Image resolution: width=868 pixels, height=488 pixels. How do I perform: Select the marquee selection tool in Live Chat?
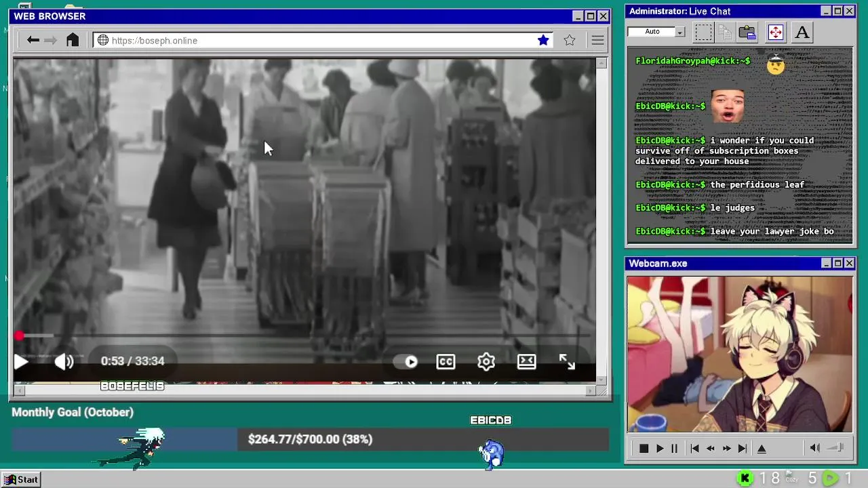pos(703,32)
